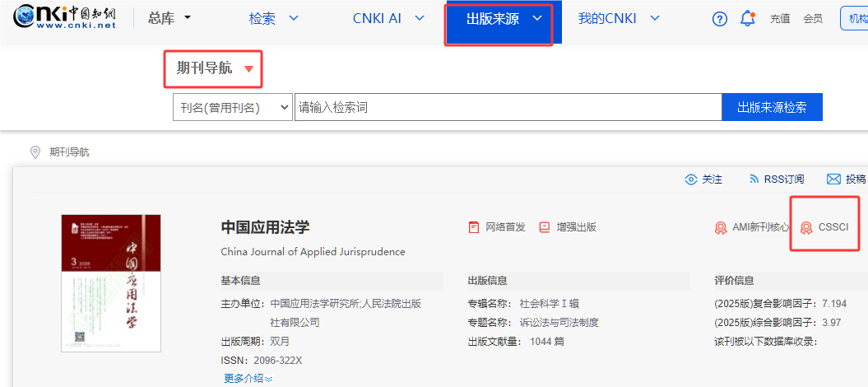
Task: Click the RSS订阅 feed icon
Action: [754, 180]
